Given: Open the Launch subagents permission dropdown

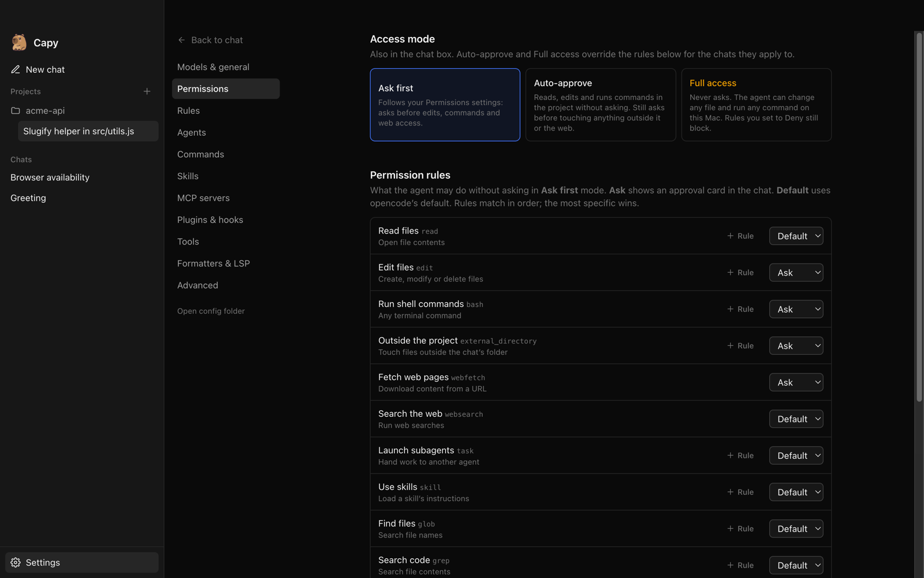Looking at the screenshot, I should [796, 455].
